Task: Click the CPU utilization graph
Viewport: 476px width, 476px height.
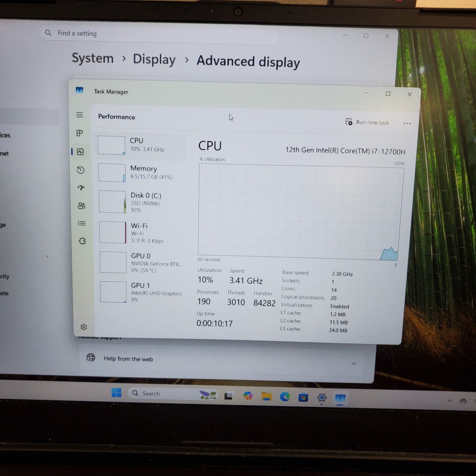Action: click(x=301, y=212)
